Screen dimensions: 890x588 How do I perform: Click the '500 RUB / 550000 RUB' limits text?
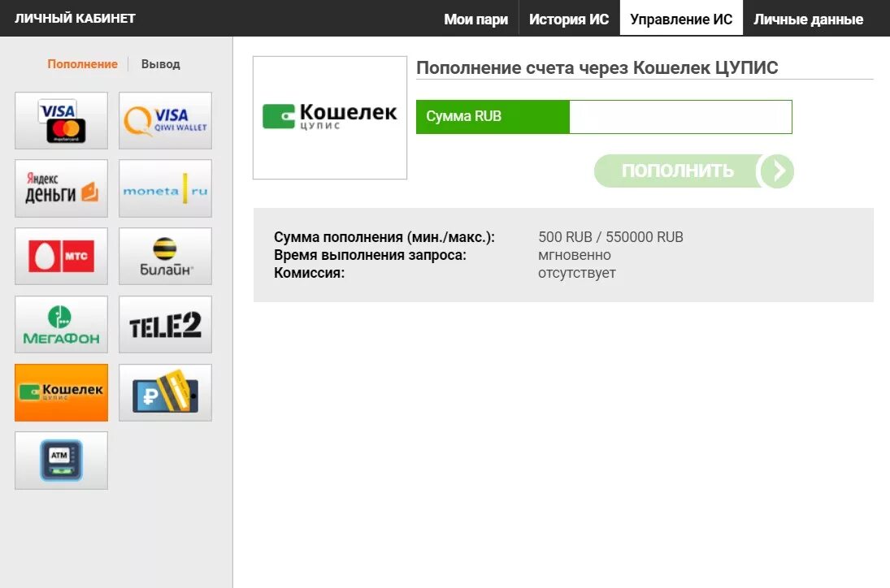610,237
